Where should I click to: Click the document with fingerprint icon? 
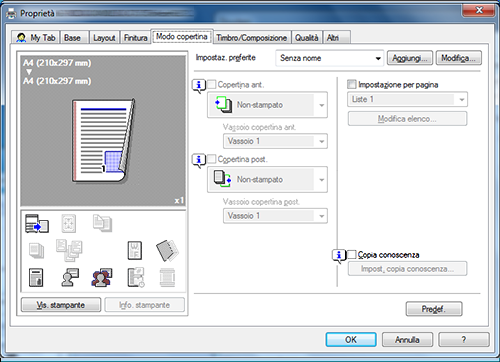pyautogui.click(x=36, y=278)
